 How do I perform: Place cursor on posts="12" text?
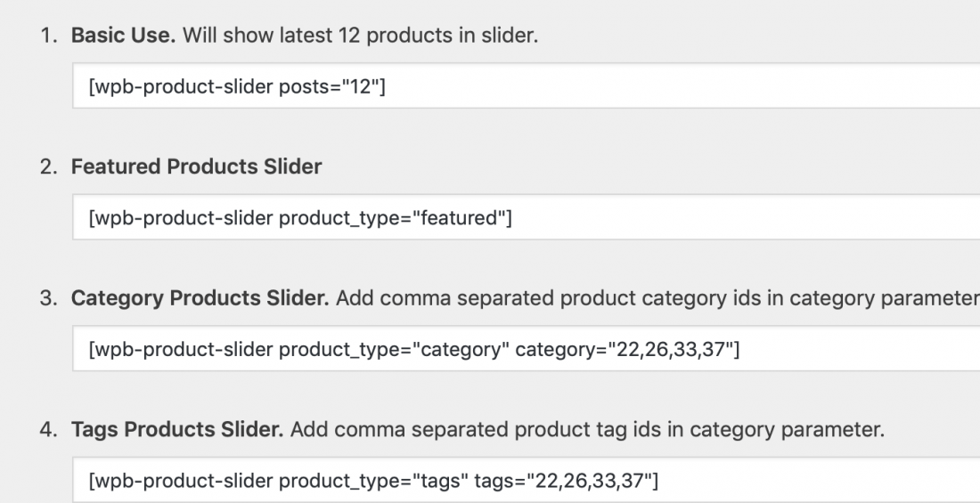coord(332,86)
